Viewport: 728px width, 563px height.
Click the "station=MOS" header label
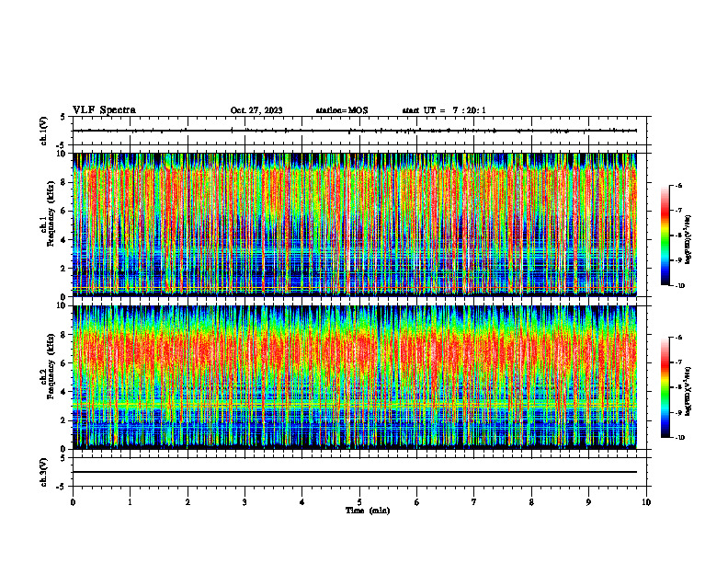(342, 110)
